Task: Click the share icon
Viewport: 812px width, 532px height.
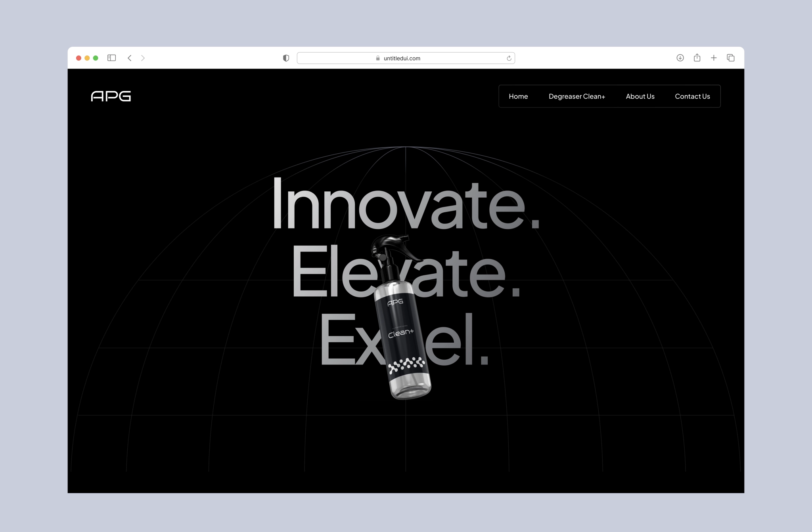Action: (697, 58)
